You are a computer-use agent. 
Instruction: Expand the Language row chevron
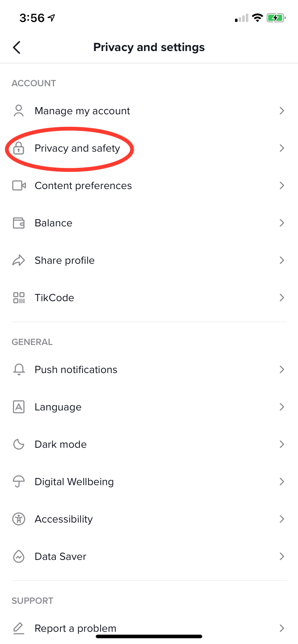[282, 407]
